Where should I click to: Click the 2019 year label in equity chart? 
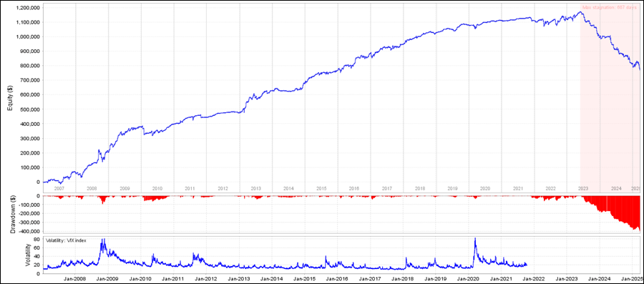[452, 188]
